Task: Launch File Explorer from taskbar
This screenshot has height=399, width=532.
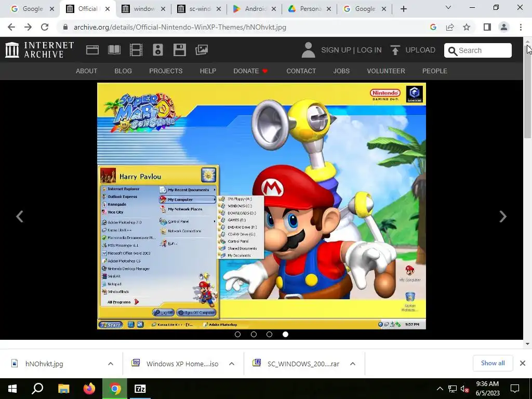Action: (x=63, y=389)
